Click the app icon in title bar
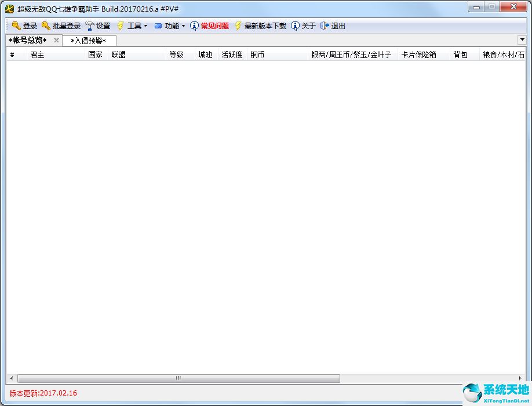The width and height of the screenshot is (532, 406). [9, 9]
